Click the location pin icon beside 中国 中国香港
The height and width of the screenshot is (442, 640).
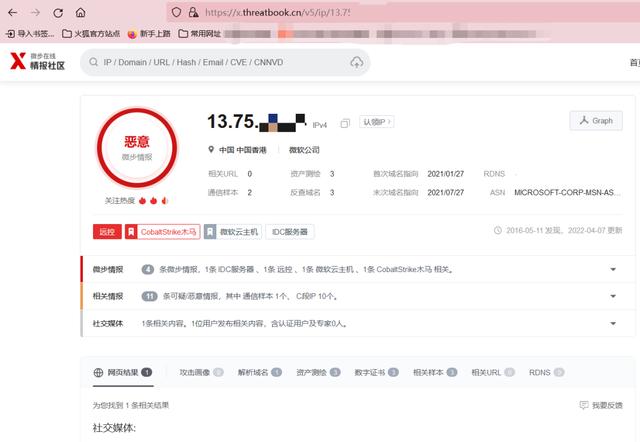211,149
